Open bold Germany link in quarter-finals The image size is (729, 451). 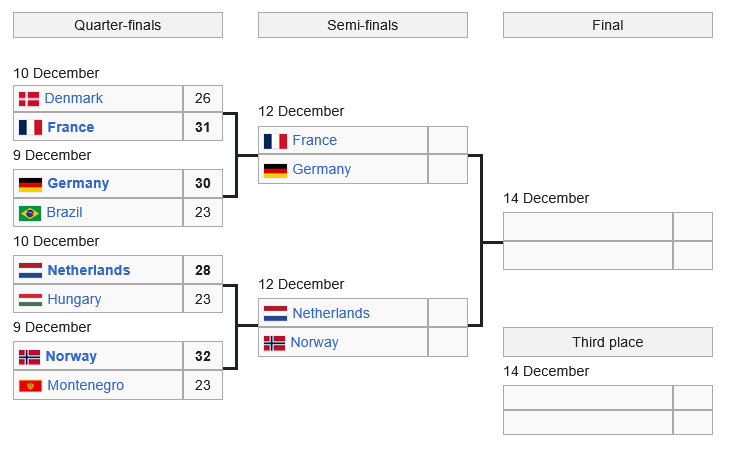tap(78, 184)
